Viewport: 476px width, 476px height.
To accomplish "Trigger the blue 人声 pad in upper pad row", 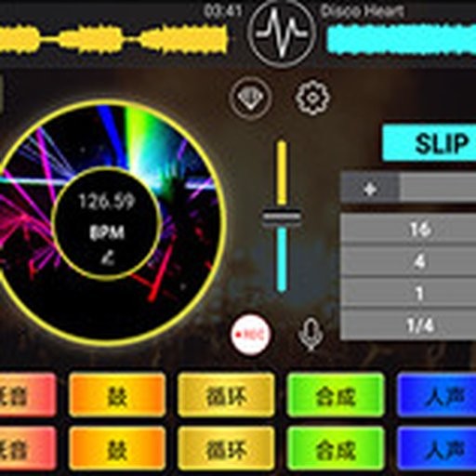I will pyautogui.click(x=437, y=395).
